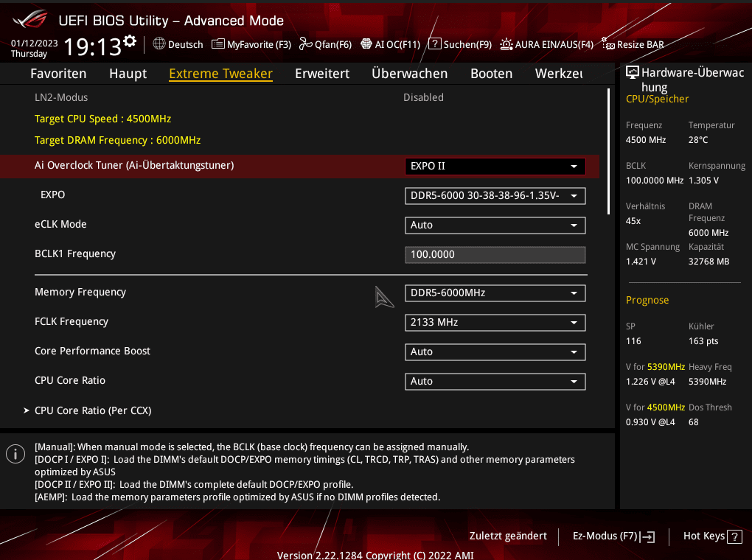The width and height of the screenshot is (752, 560).
Task: Click the BCLK1 Frequency input field
Action: pos(495,255)
